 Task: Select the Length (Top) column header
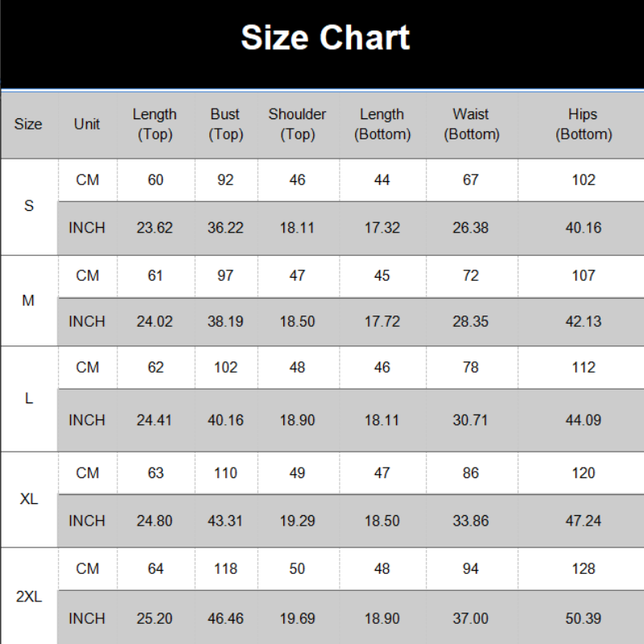(155, 125)
